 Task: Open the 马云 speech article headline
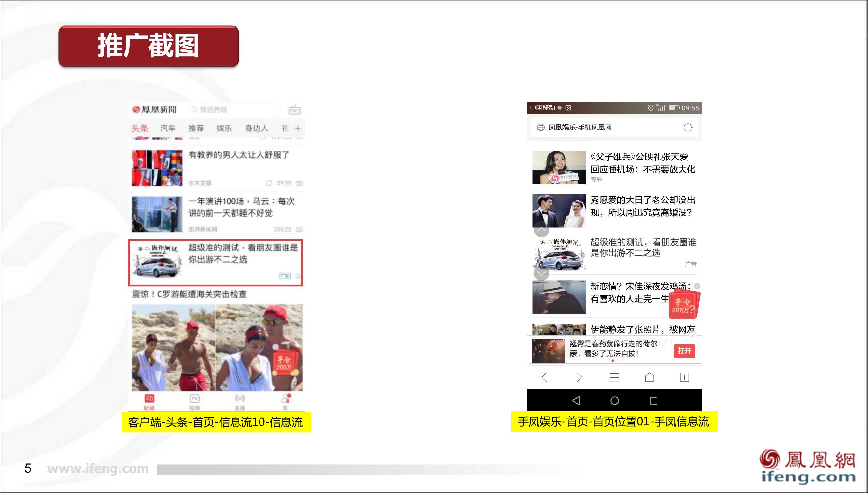241,207
